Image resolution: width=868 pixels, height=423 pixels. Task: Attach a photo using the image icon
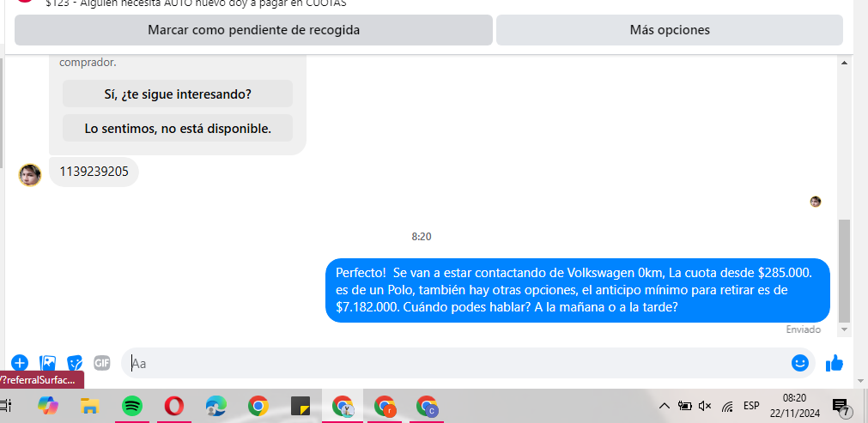point(47,363)
